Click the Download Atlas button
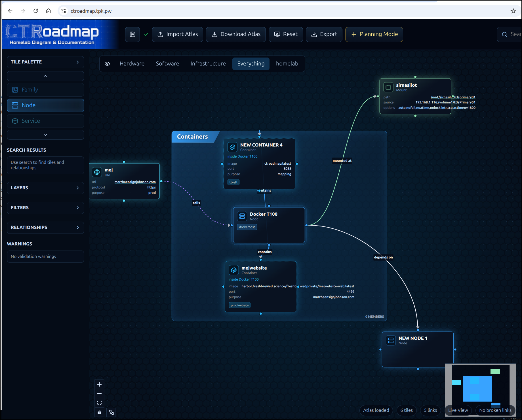Image resolution: width=522 pixels, height=420 pixels. tap(236, 34)
